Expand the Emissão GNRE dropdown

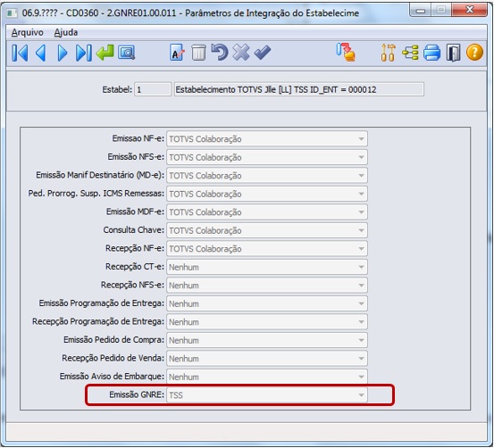[x=361, y=394]
